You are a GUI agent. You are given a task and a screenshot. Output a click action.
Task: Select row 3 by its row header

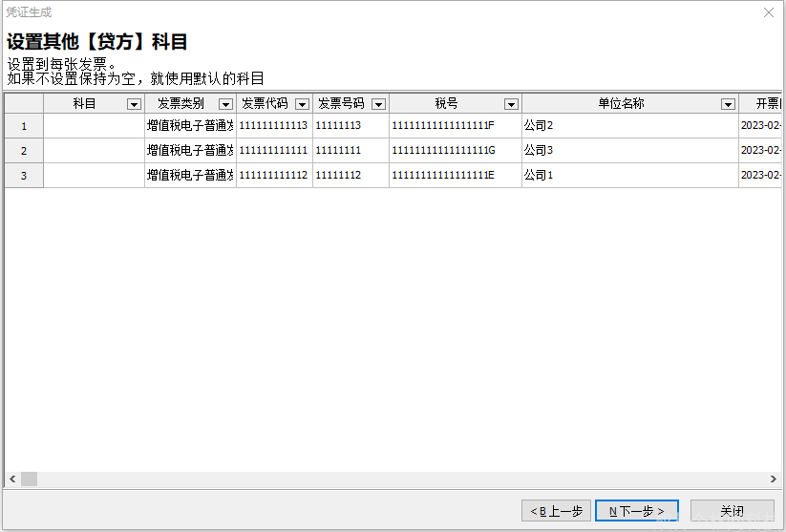tap(24, 176)
